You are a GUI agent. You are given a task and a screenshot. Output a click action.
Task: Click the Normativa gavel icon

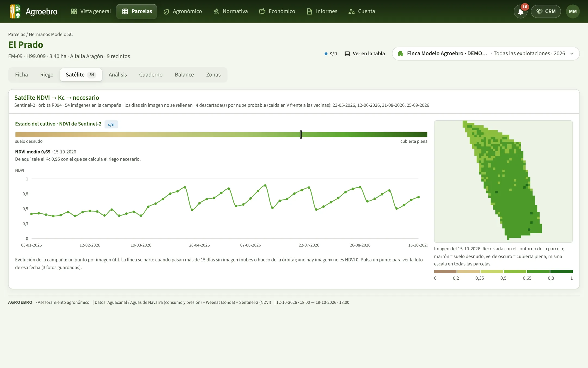pyautogui.click(x=216, y=11)
